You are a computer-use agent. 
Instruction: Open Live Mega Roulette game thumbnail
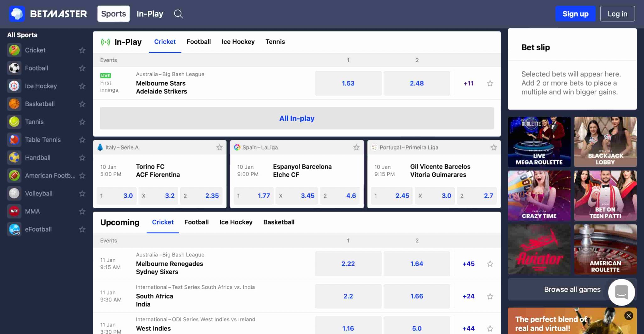click(539, 142)
